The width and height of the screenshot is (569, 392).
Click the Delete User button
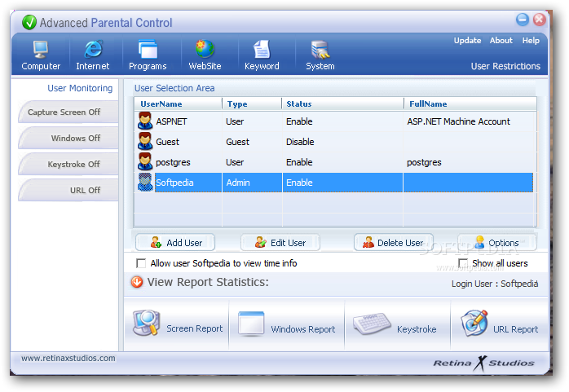(x=394, y=243)
